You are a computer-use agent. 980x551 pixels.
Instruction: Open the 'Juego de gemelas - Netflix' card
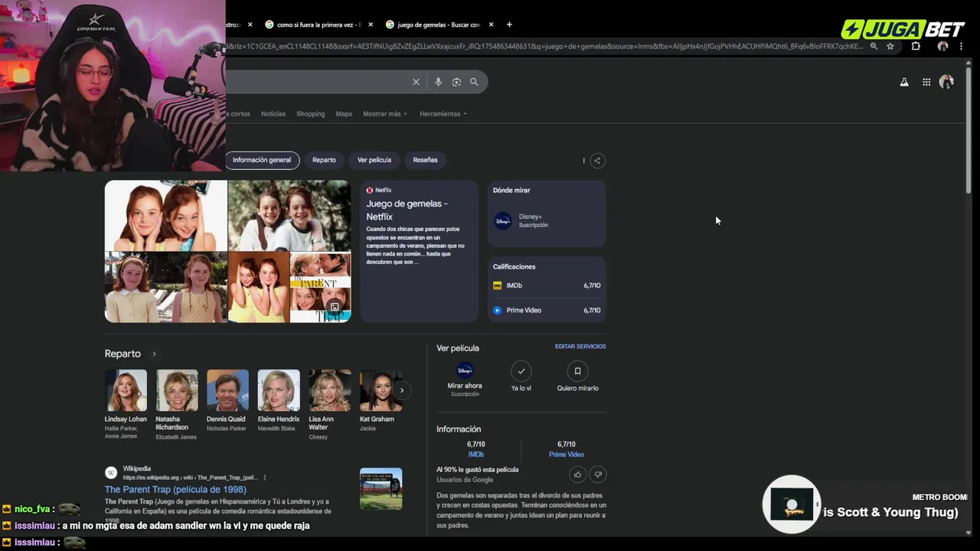coord(419,251)
